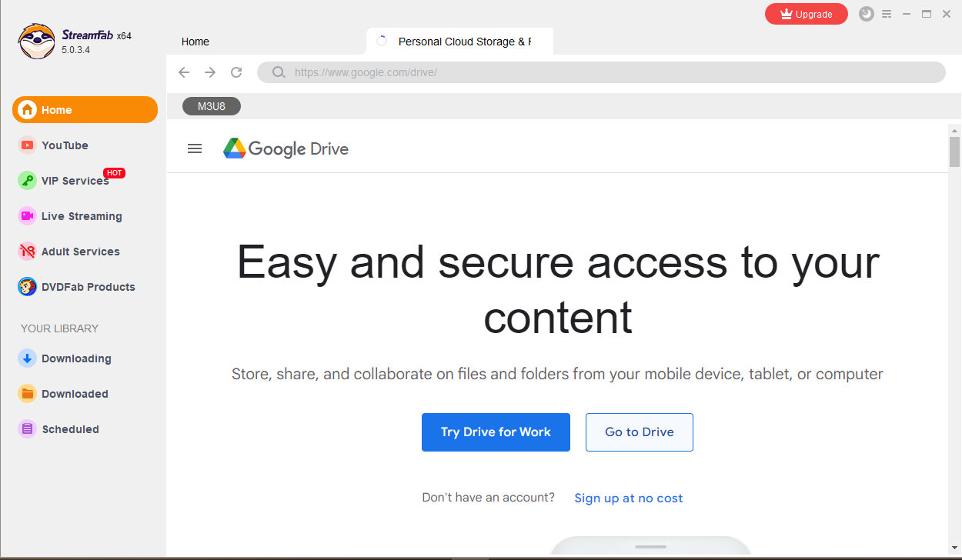Click Try Drive for Work button
Viewport: 962px width, 560px height.
pyautogui.click(x=496, y=432)
